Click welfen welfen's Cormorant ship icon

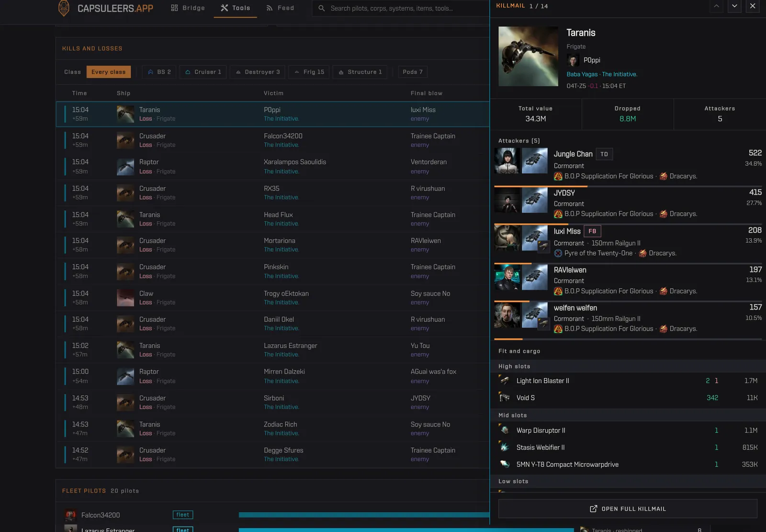535,315
